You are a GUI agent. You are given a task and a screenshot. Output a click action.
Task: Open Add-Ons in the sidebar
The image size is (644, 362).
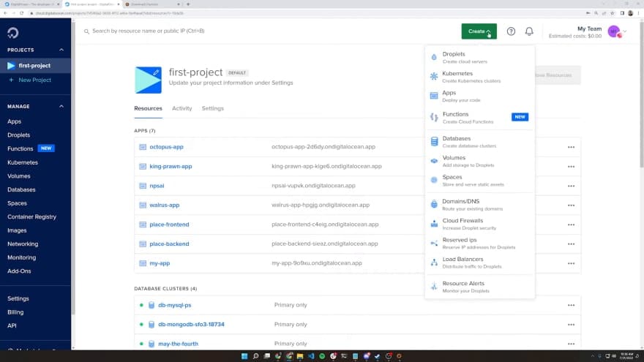[19, 271]
